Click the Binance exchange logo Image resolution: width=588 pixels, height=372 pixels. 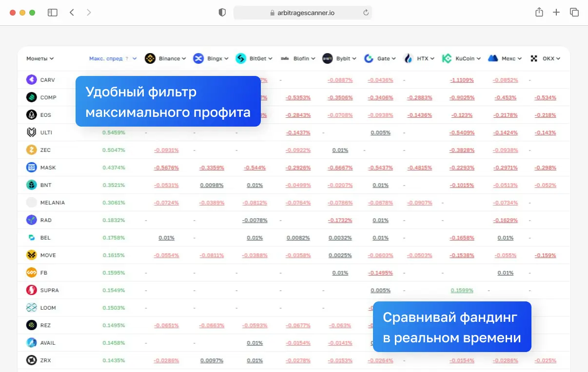[150, 58]
